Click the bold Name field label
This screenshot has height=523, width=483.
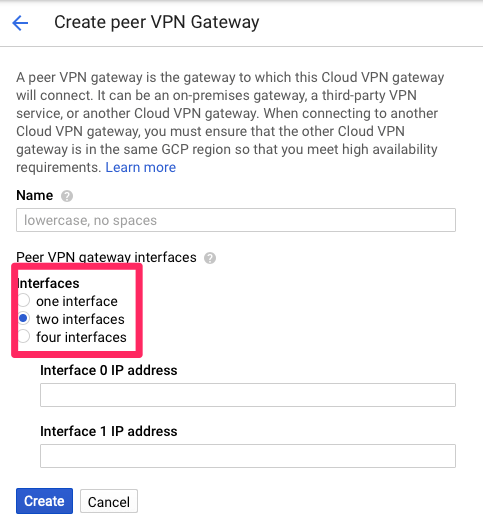tap(35, 195)
